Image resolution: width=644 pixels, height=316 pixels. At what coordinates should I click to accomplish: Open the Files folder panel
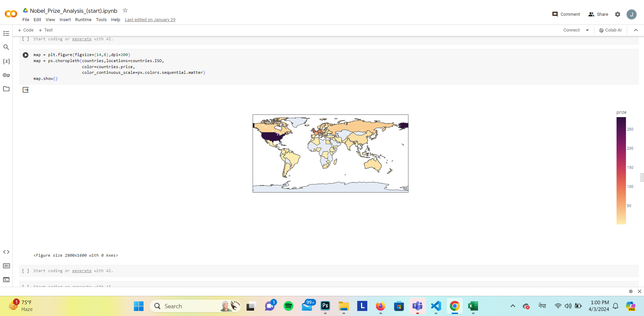tap(6, 89)
